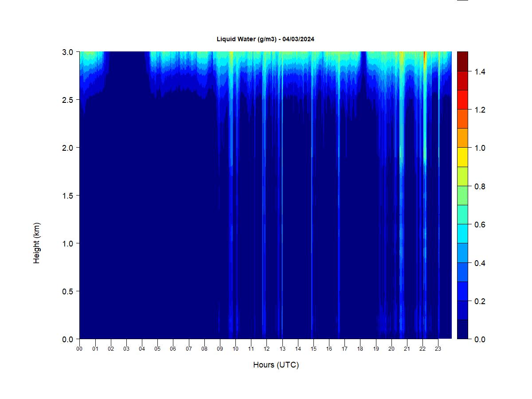Click hour label 15 on time axis
Viewport: 532px width, 399px height.
pos(313,349)
